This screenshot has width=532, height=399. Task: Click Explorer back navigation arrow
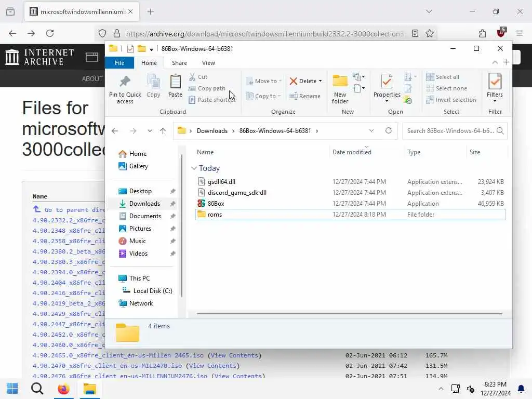(x=115, y=131)
